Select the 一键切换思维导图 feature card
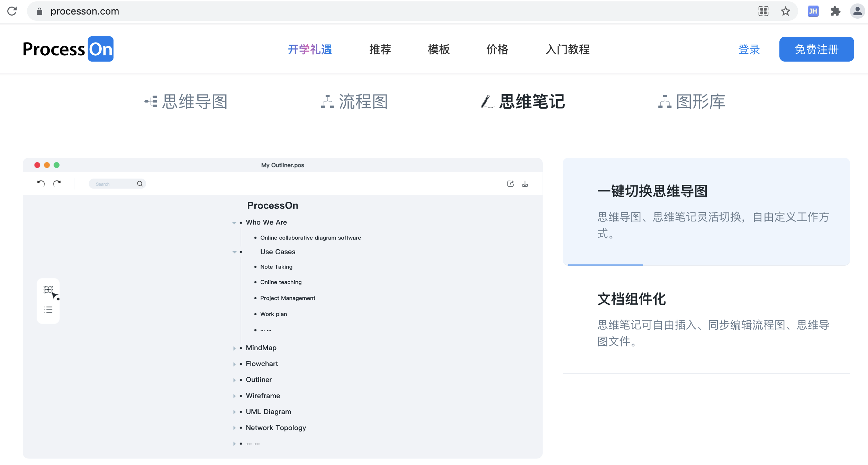The width and height of the screenshot is (868, 465). (x=706, y=212)
